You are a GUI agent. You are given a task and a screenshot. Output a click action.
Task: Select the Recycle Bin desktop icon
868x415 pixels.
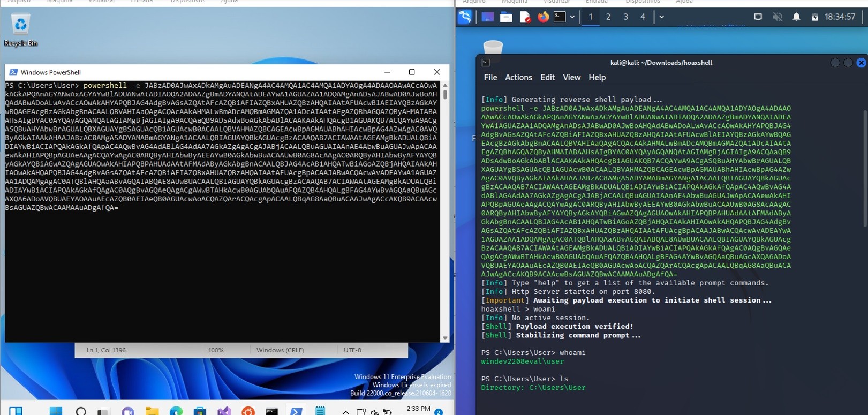tap(20, 30)
